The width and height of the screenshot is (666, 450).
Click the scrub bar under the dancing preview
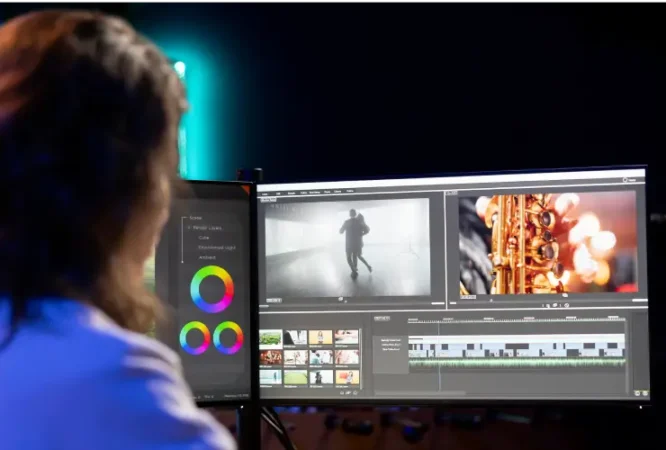click(353, 303)
